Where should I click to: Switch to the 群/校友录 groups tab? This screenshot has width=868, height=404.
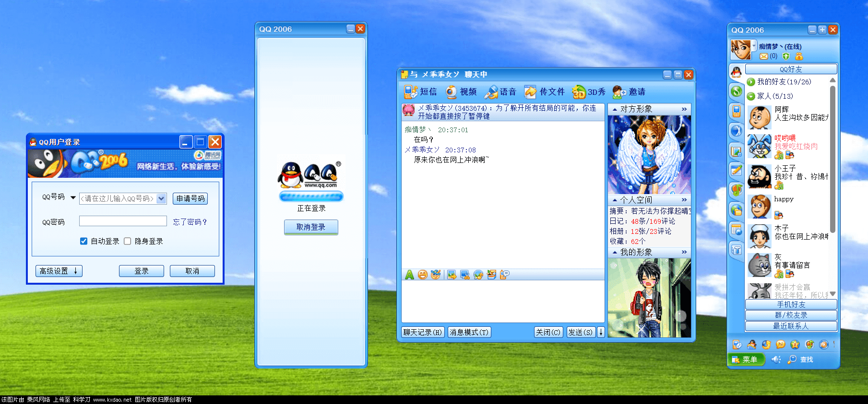click(x=791, y=315)
